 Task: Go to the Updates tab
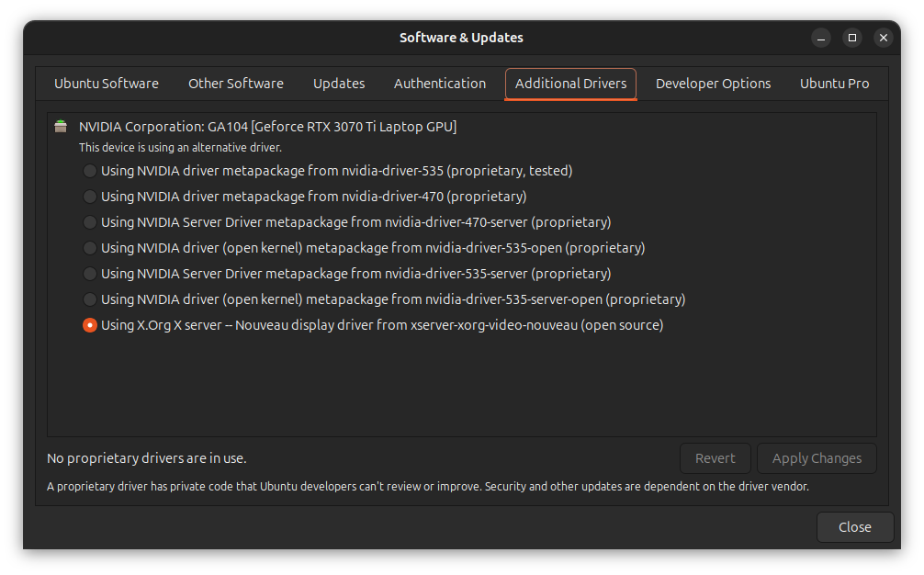click(339, 83)
